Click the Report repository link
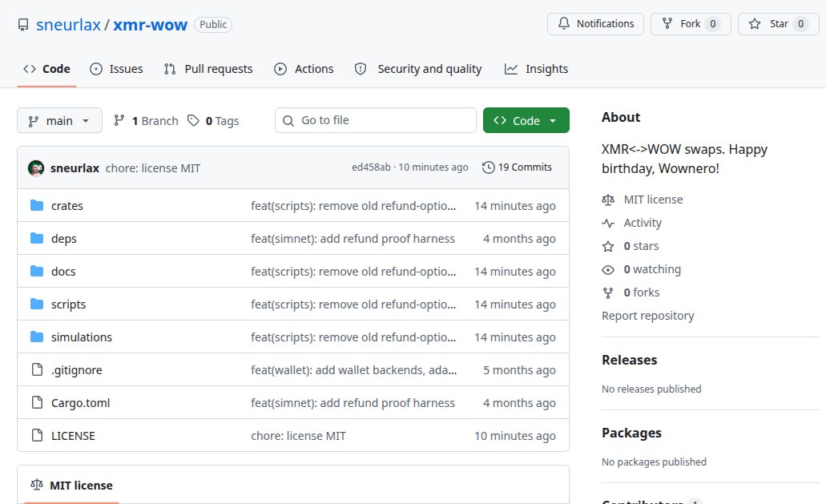The image size is (826, 504). pyautogui.click(x=647, y=316)
